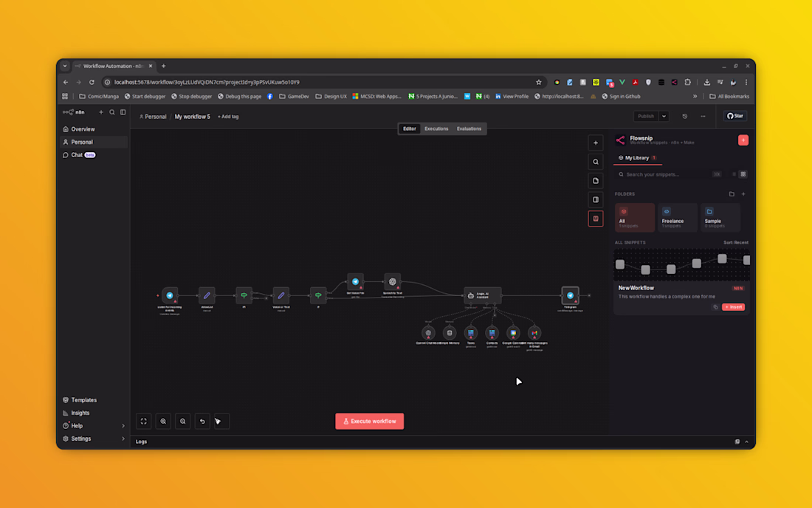Image resolution: width=812 pixels, height=508 pixels.
Task: Collapse the n8n sidebar
Action: click(x=123, y=112)
